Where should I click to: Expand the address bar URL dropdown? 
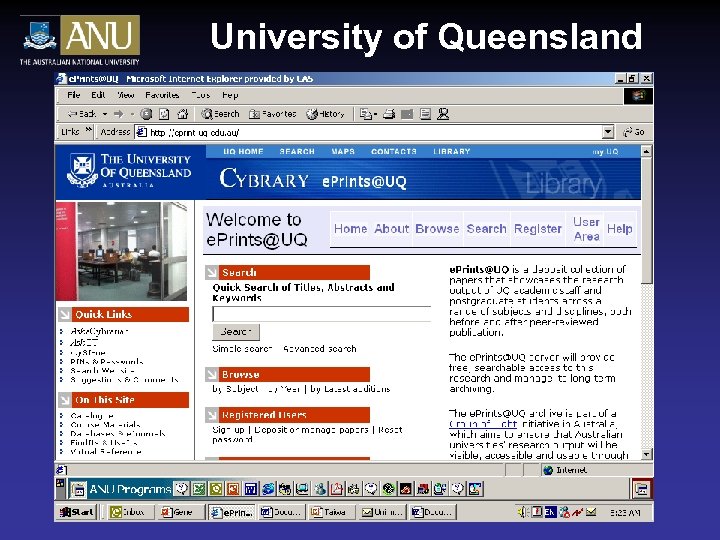tap(608, 132)
